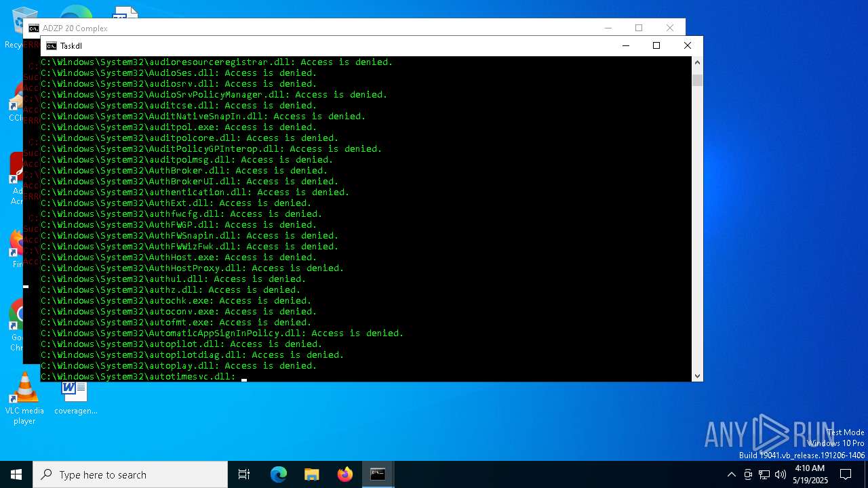Click the Taskdl scrollbar up arrow
Screen dimensions: 868x488
tap(697, 62)
